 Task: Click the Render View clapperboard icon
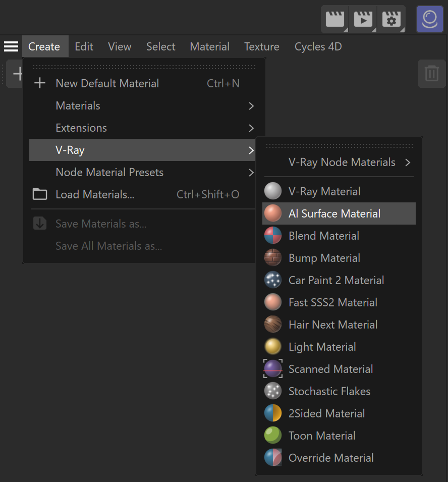pyautogui.click(x=334, y=19)
